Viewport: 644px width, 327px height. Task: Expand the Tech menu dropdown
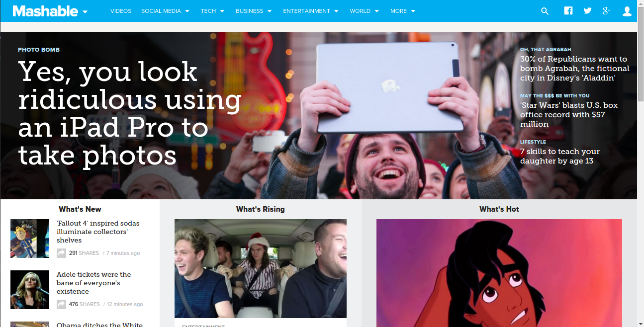(212, 11)
